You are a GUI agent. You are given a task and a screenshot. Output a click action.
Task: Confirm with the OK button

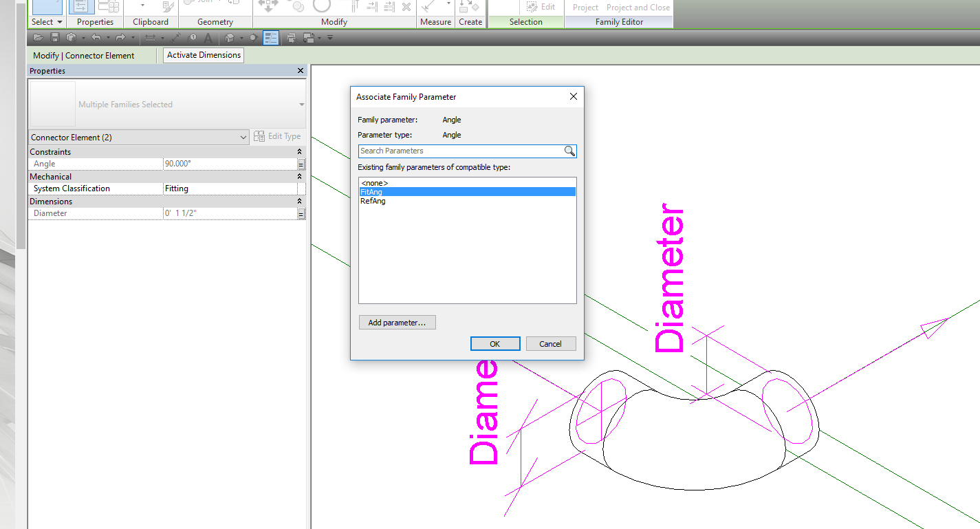[x=495, y=343]
